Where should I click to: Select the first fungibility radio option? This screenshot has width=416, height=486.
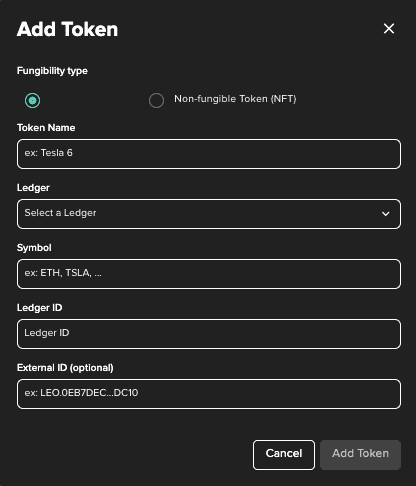32,100
